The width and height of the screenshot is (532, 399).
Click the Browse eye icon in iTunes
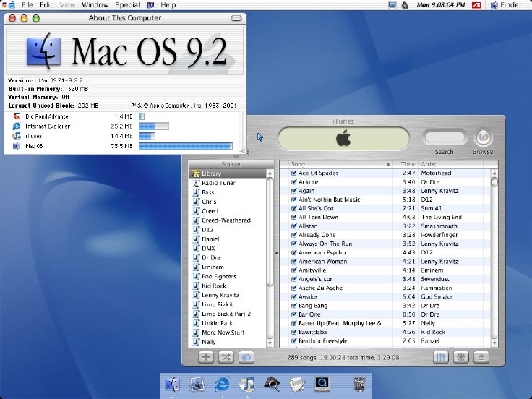click(482, 137)
